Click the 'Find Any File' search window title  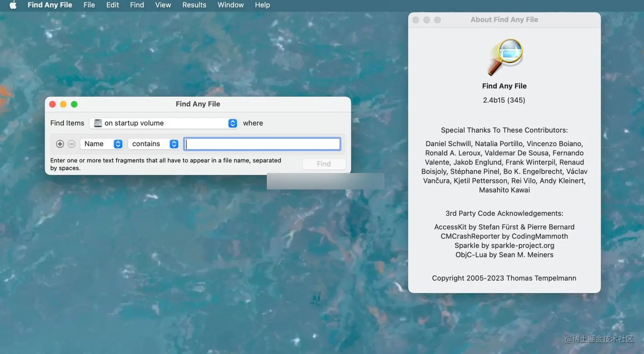pos(198,104)
